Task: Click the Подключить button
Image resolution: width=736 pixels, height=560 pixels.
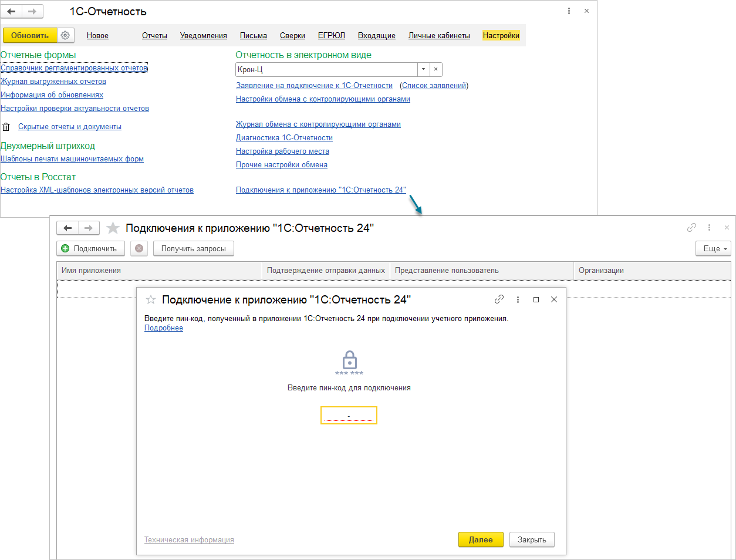Action: point(90,248)
